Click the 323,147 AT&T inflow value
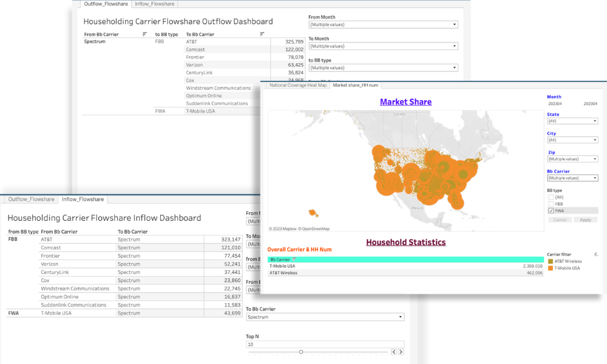 (231, 240)
